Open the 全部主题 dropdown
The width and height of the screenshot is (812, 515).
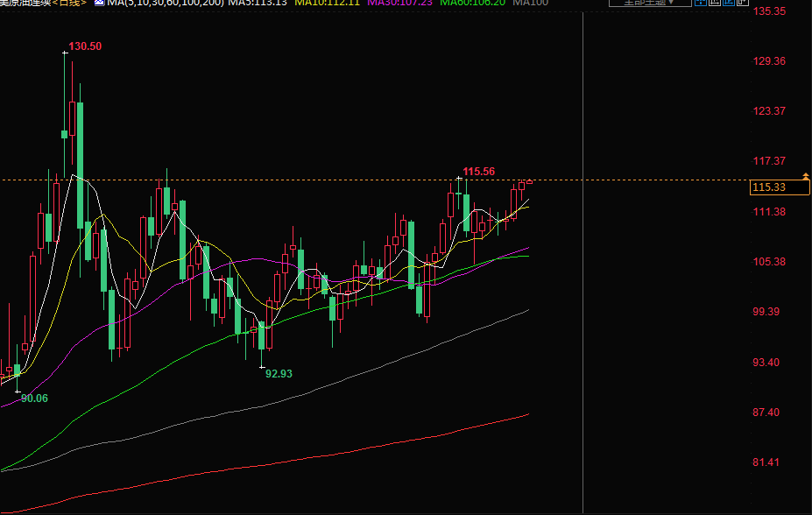click(x=647, y=3)
